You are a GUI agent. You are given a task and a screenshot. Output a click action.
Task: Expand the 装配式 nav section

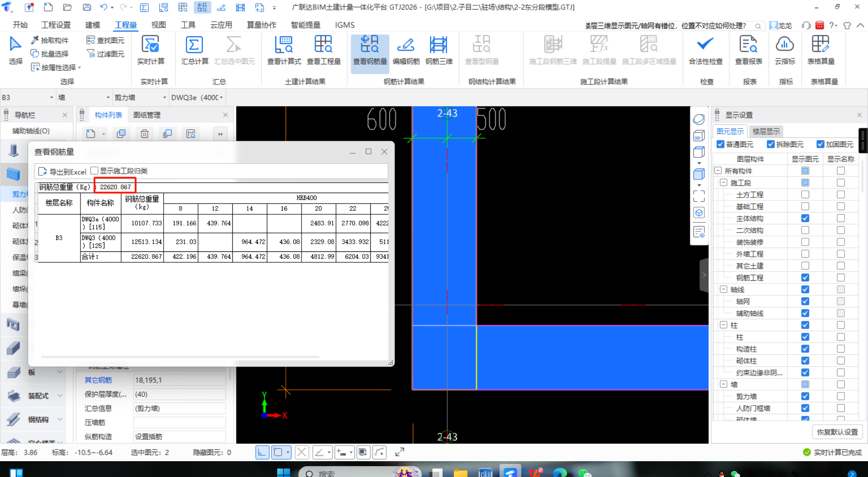point(60,396)
